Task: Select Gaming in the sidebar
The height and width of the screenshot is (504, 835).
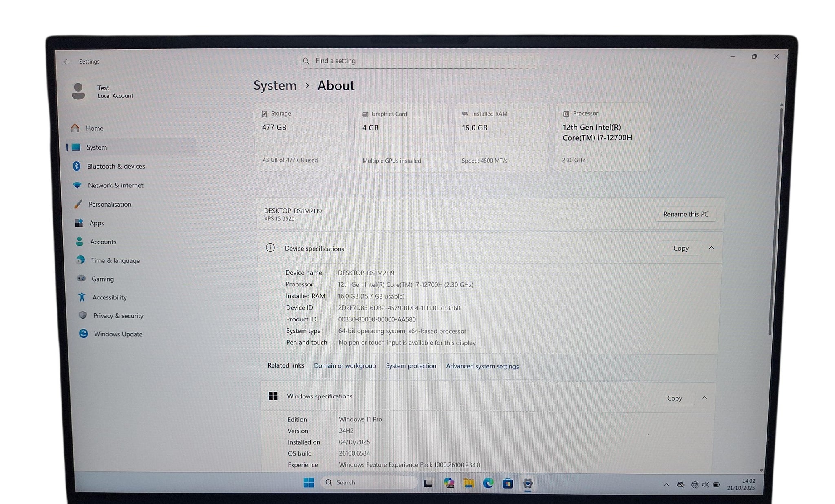Action: coord(102,279)
